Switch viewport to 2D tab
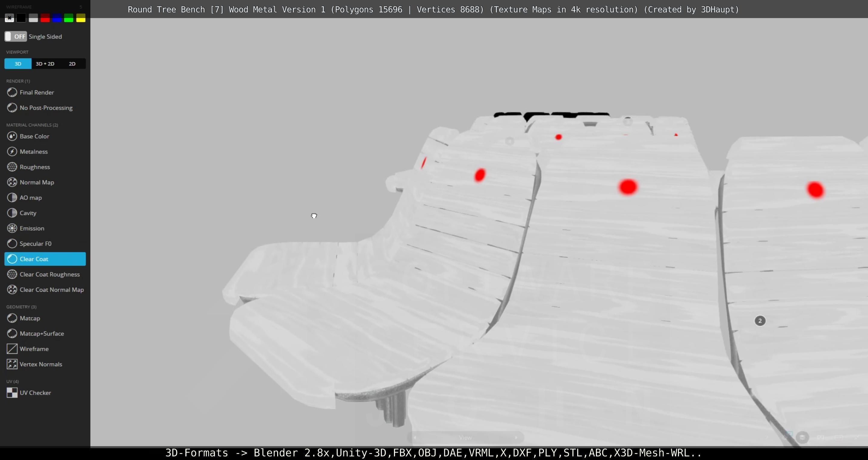 tap(72, 64)
